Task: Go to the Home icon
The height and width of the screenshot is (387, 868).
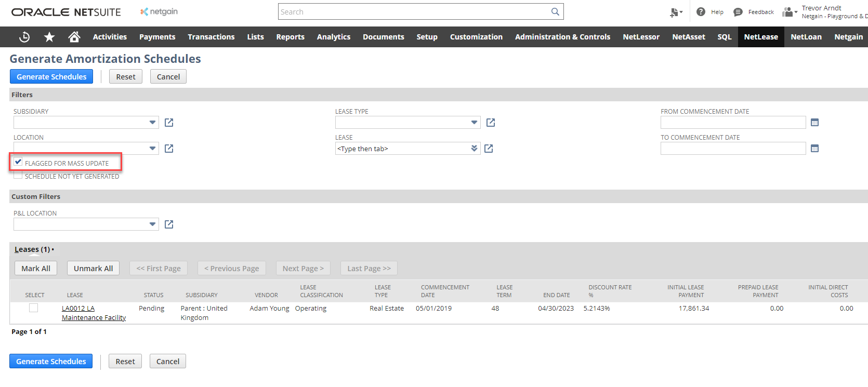Action: pos(74,37)
